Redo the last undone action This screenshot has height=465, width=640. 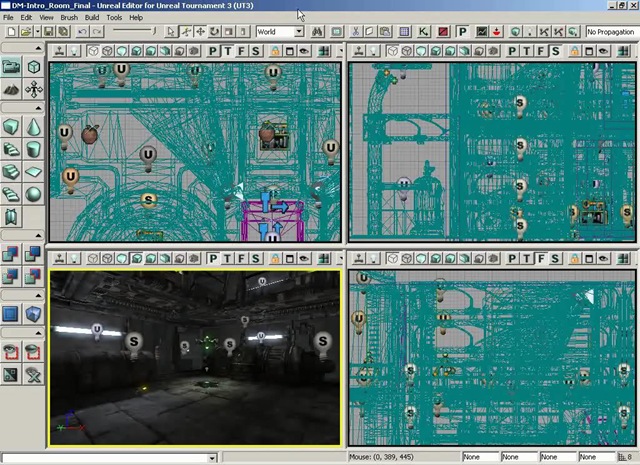(97, 31)
